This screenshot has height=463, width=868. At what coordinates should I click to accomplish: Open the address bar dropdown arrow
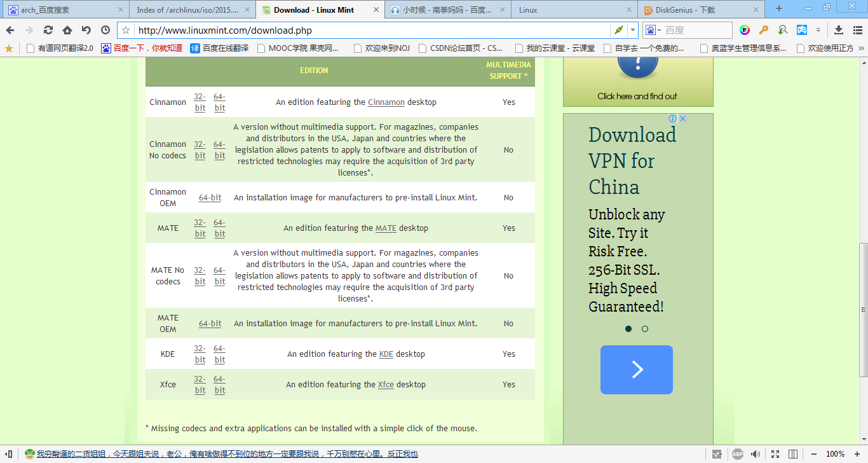click(x=633, y=30)
